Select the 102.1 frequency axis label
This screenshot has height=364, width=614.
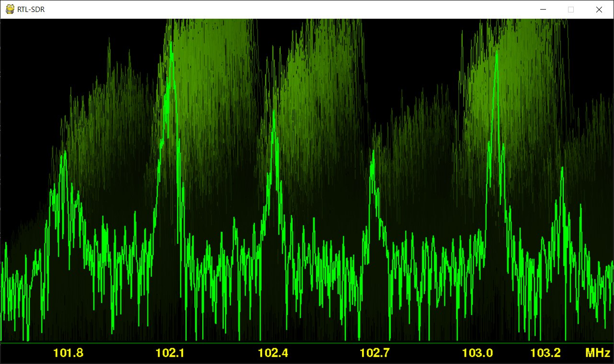[x=171, y=353]
